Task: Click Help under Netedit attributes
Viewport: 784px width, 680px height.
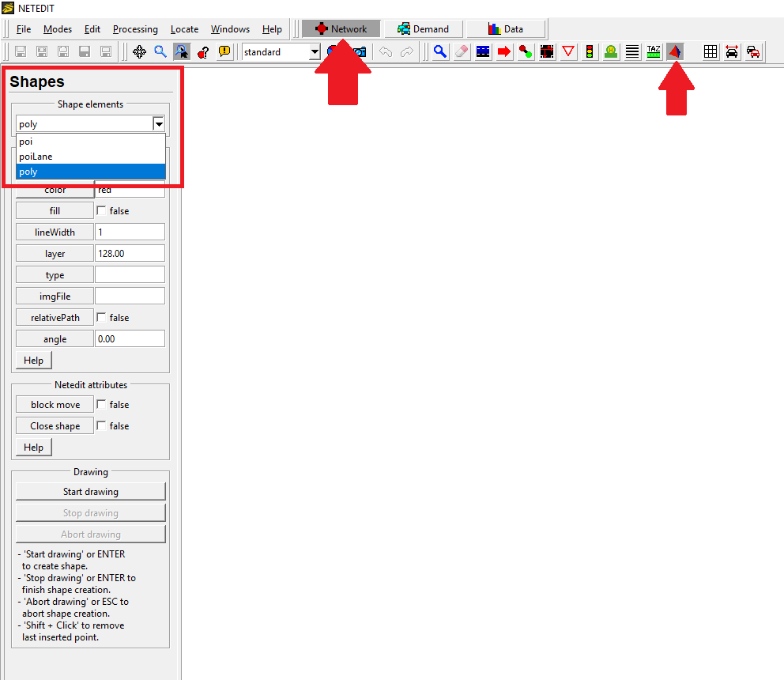Action: tap(33, 448)
